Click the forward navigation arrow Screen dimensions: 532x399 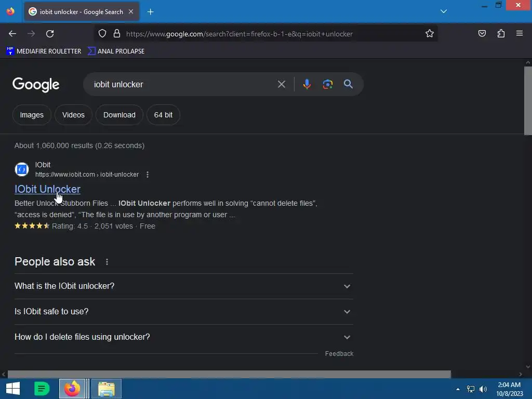(x=31, y=34)
